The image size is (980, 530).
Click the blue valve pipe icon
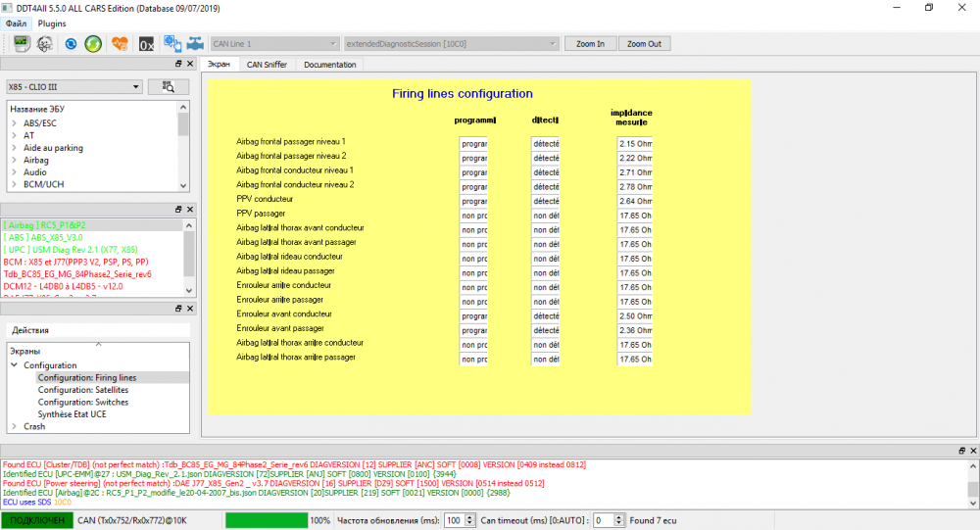click(196, 44)
